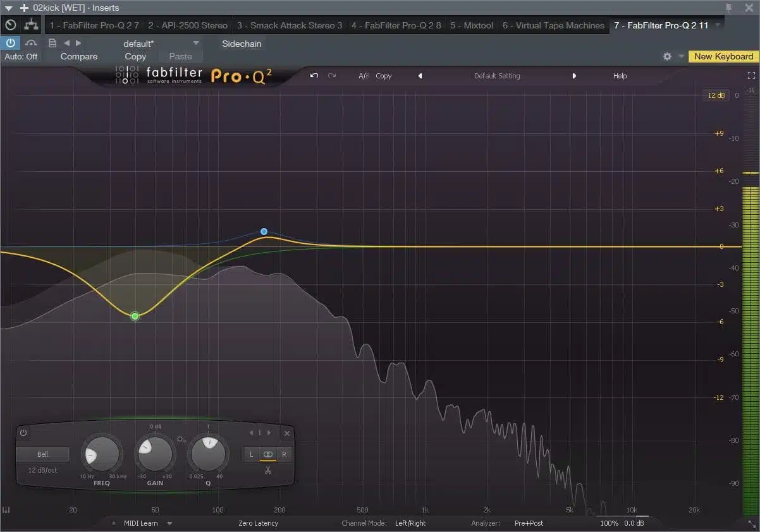This screenshot has width=760, height=532.
Task: Open the Bell filter shape menu
Action: tap(42, 454)
